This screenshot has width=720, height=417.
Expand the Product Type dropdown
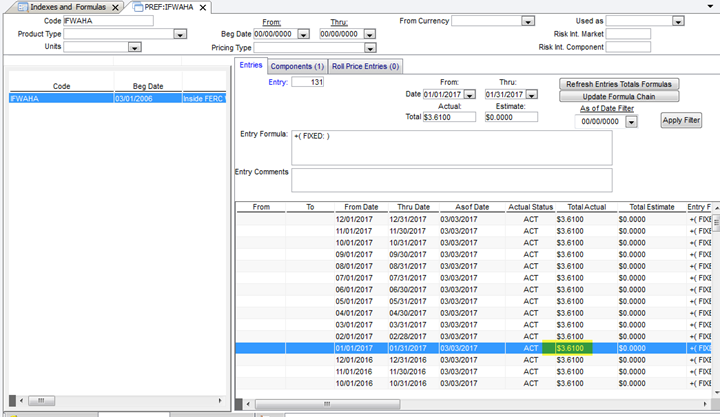(180, 34)
